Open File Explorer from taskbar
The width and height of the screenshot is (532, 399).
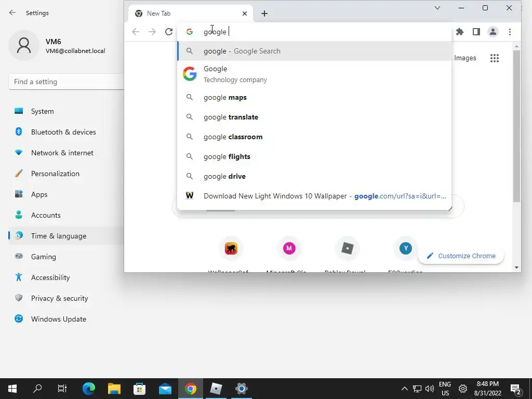coord(114,389)
